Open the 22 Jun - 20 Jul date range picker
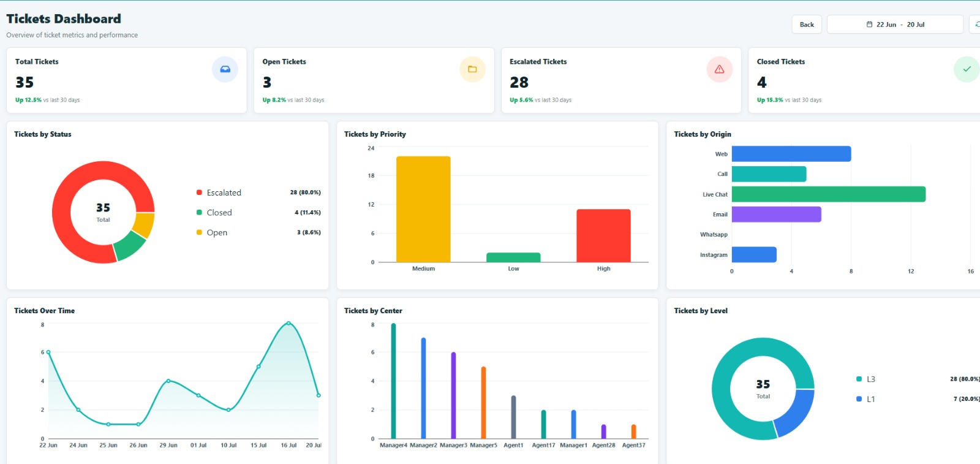 pyautogui.click(x=895, y=25)
